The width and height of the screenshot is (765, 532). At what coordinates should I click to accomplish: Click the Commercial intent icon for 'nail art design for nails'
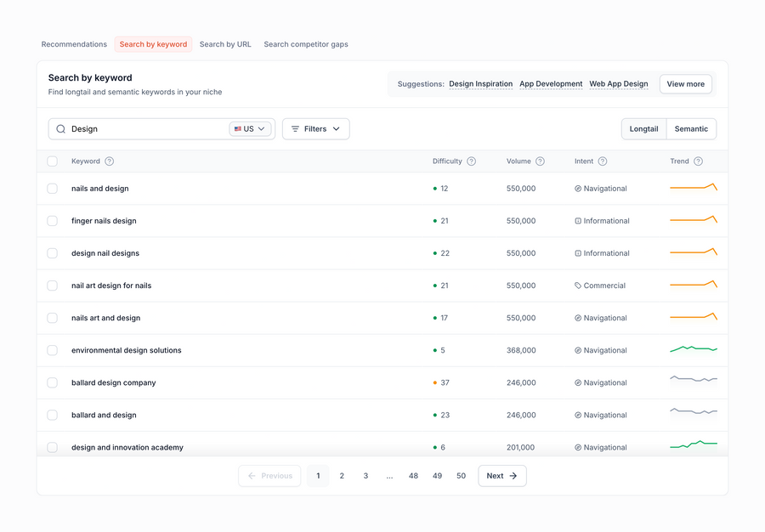point(579,285)
